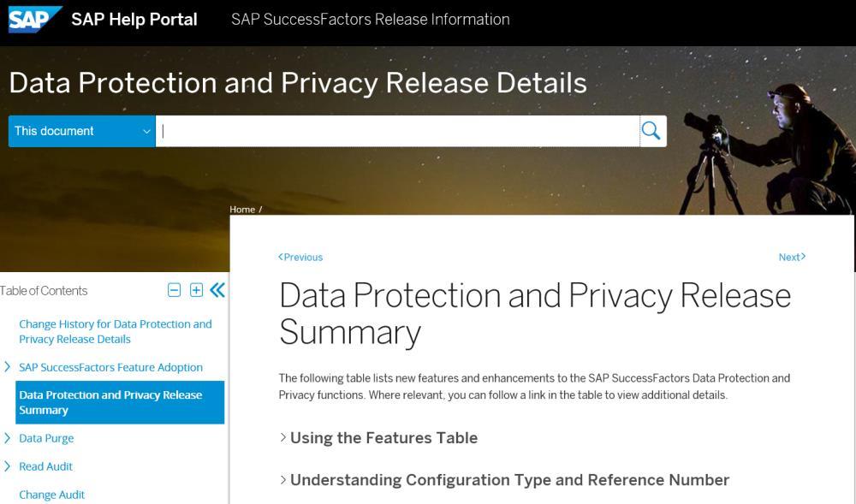Expand SAP SuccessFactors Feature Adoption node

[x=7, y=367]
